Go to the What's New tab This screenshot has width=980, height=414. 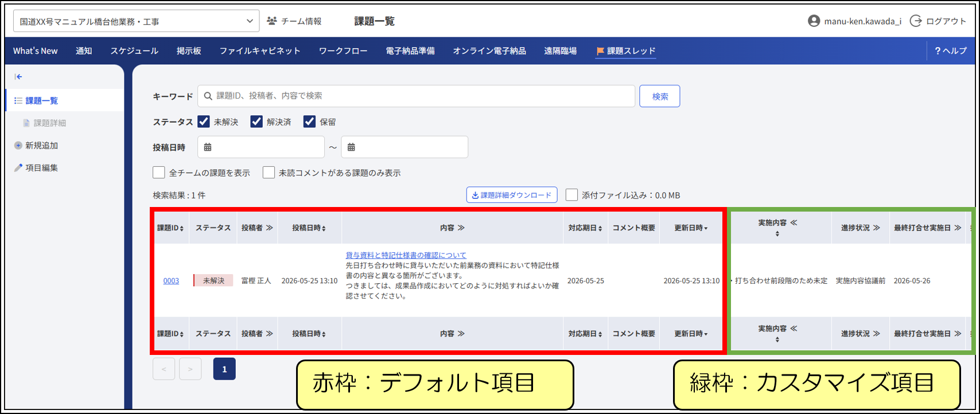click(x=36, y=51)
